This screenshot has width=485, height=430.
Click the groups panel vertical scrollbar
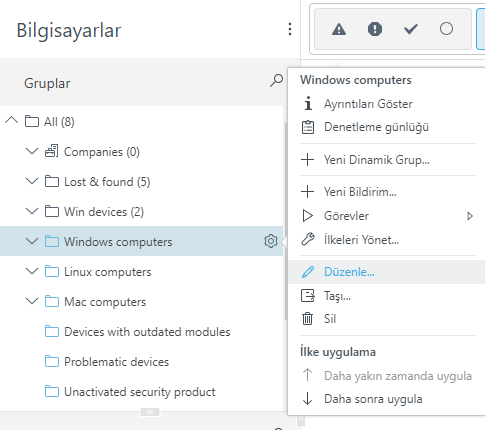click(x=286, y=222)
